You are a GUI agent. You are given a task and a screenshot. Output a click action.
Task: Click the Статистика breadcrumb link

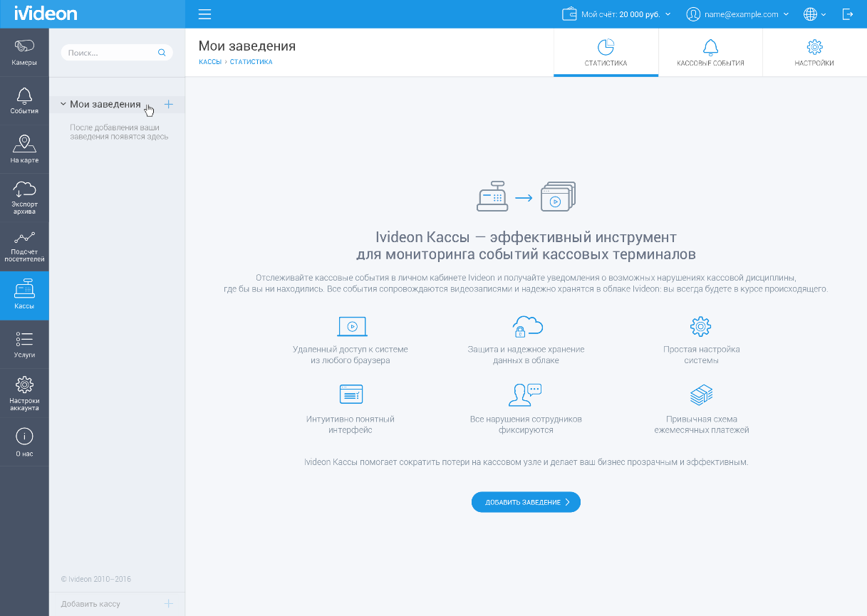[251, 63]
